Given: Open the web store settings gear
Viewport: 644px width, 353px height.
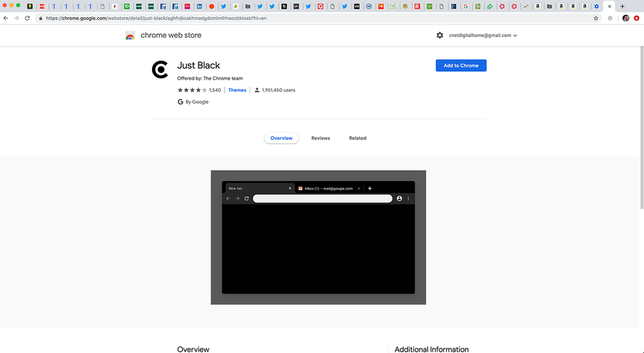Looking at the screenshot, I should (x=440, y=35).
